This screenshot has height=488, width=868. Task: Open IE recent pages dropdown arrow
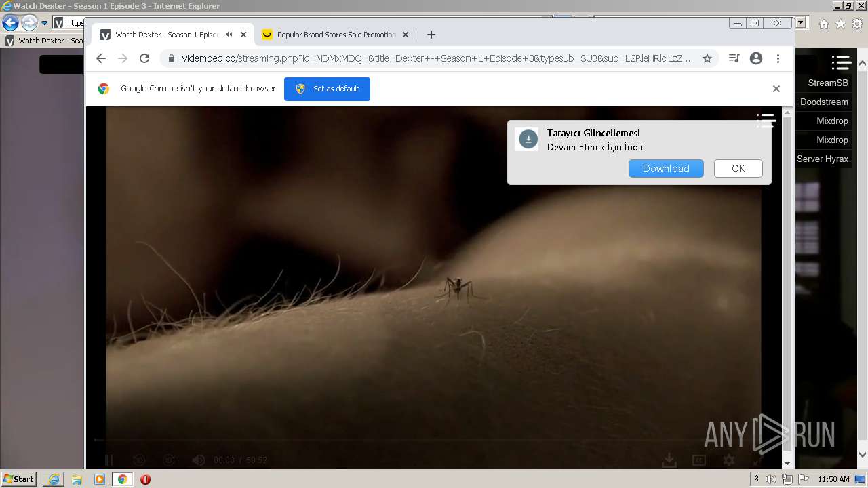coord(45,23)
